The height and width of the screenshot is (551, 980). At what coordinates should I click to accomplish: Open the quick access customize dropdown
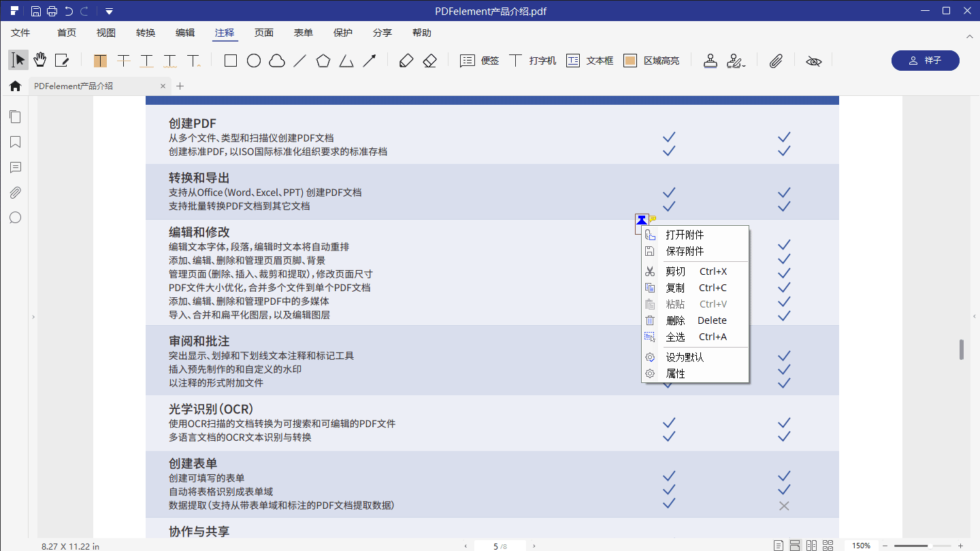click(x=109, y=11)
